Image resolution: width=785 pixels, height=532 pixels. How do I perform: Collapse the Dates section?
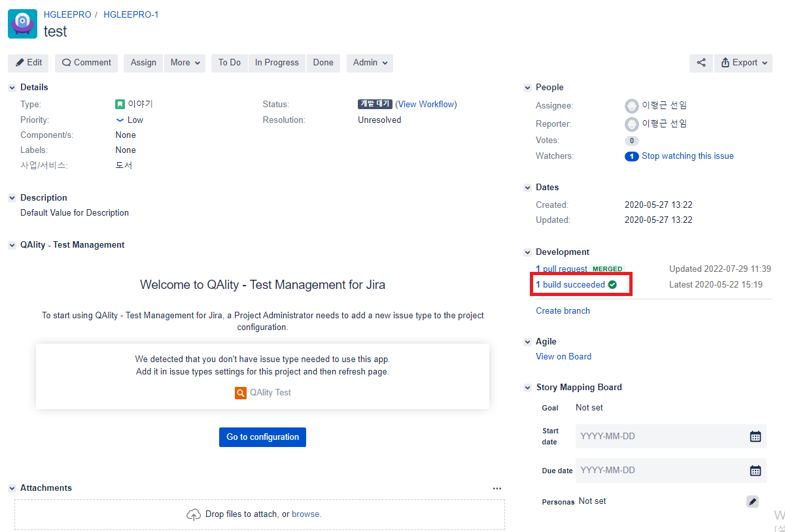(528, 188)
